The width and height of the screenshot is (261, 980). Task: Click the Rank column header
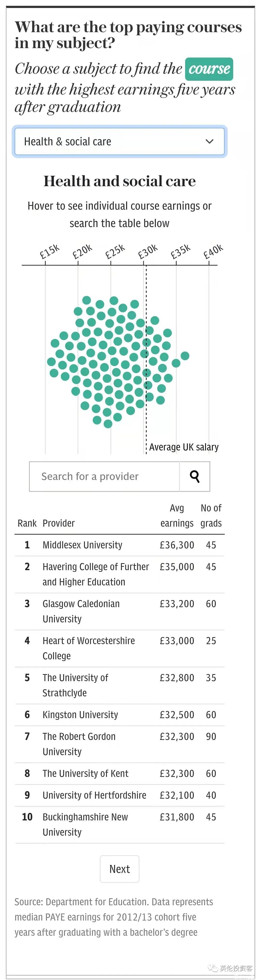(27, 523)
